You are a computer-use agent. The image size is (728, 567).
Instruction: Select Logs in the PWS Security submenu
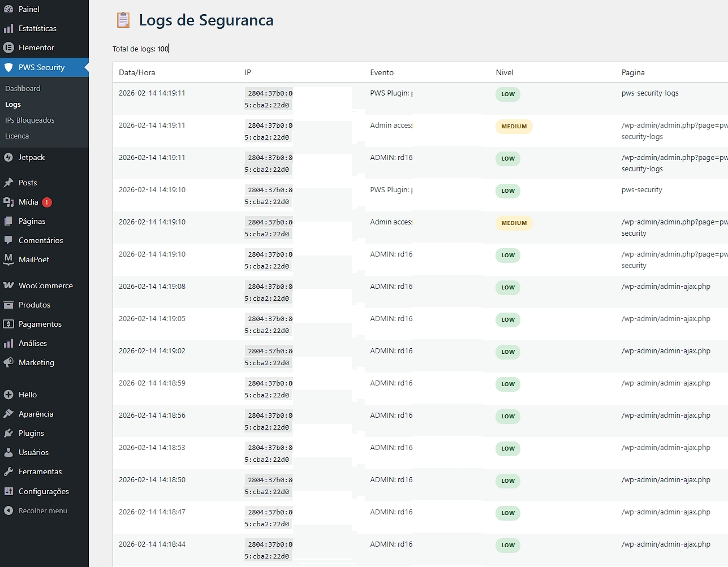tap(13, 104)
